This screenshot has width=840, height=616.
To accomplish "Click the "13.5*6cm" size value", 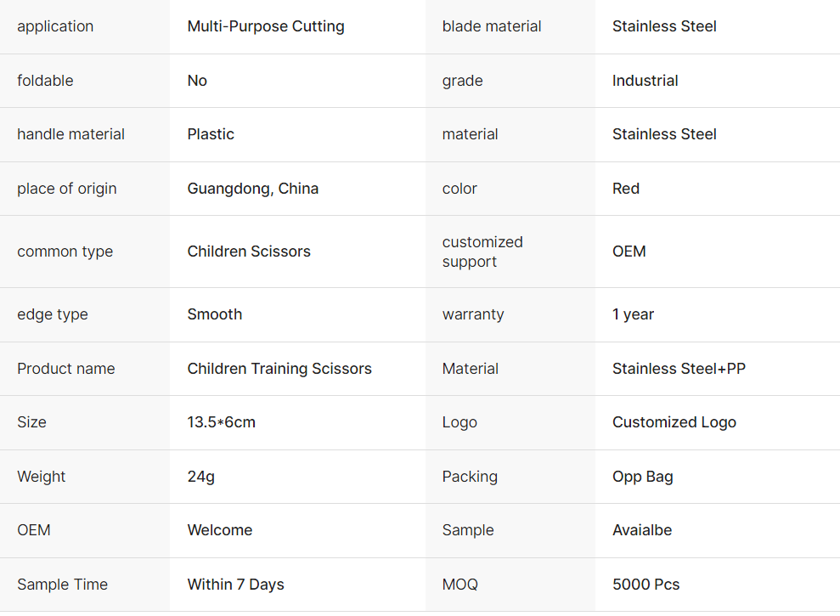I will point(221,422).
